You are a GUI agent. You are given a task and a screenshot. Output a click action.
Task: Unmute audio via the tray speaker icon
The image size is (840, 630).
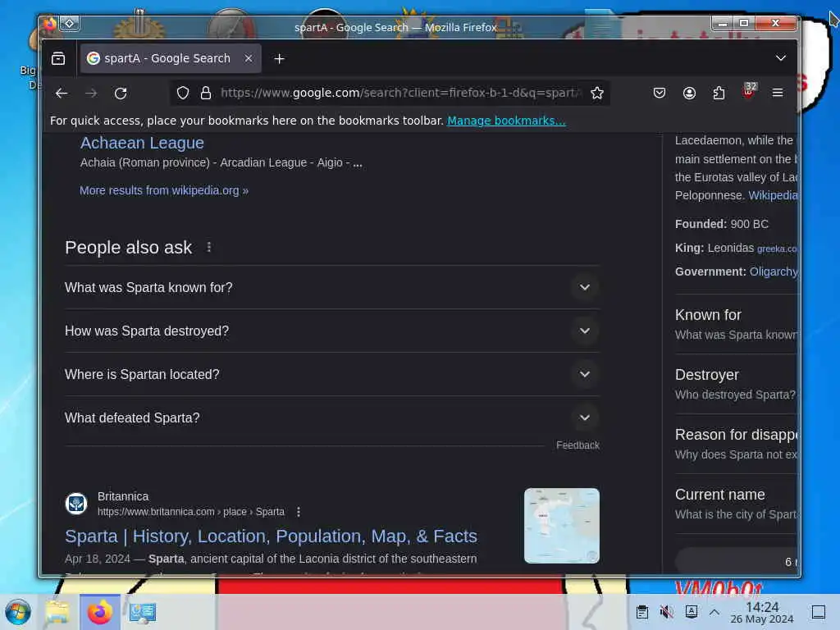(x=666, y=612)
